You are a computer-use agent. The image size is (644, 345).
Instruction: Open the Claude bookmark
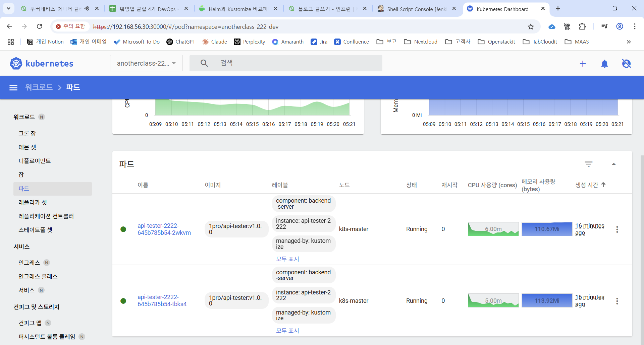(x=215, y=42)
